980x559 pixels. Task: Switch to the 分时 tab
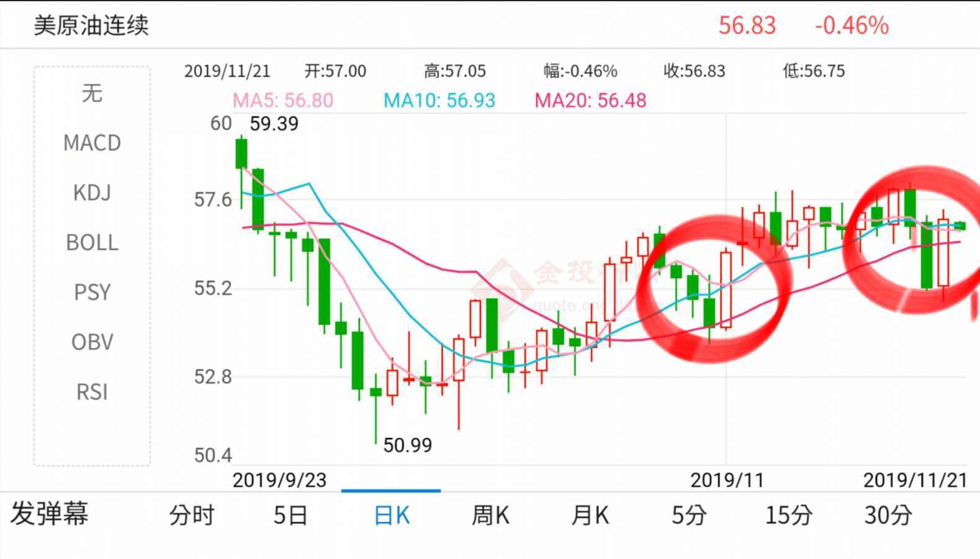(x=192, y=515)
